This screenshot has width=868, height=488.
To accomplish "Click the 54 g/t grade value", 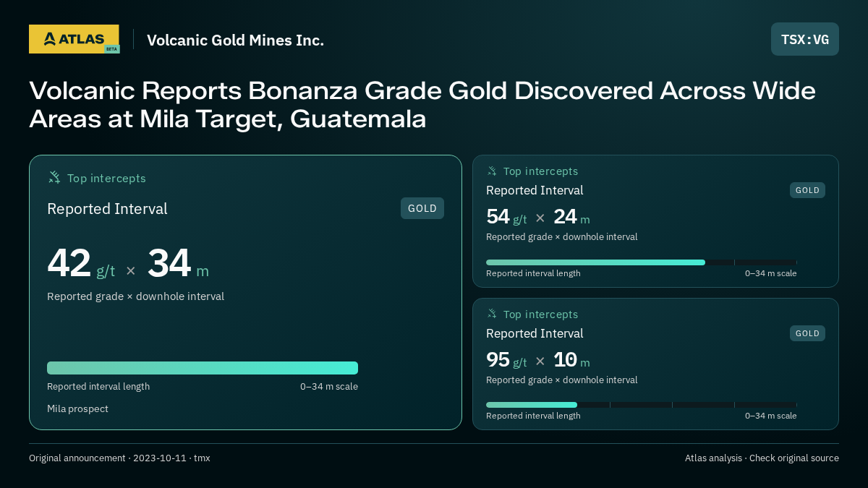I will 506,217.
